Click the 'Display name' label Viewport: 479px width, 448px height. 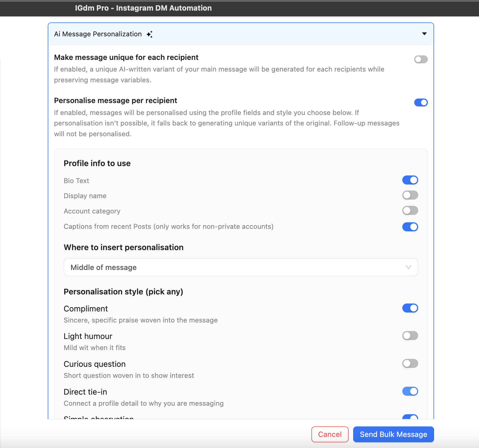coord(85,196)
